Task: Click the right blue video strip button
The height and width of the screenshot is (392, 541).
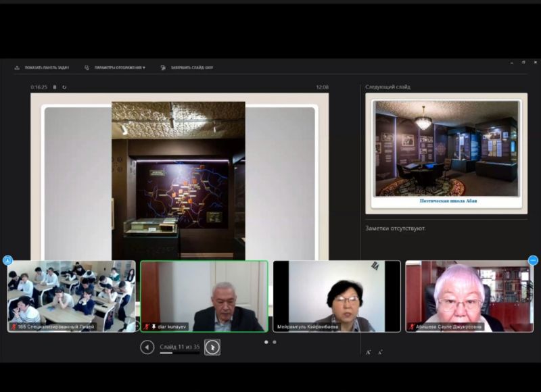Action: click(533, 260)
